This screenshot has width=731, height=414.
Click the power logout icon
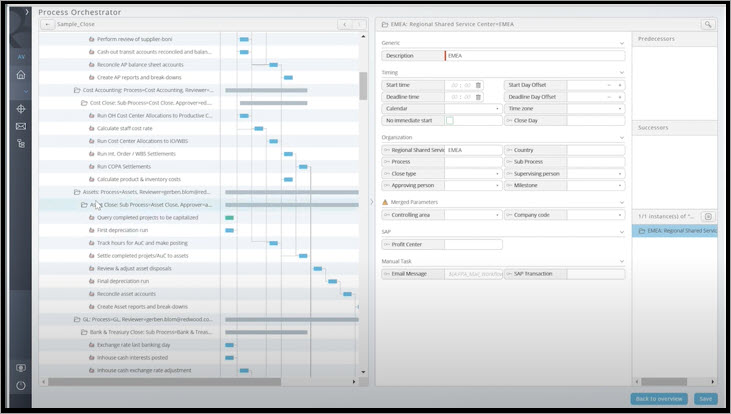(21, 386)
